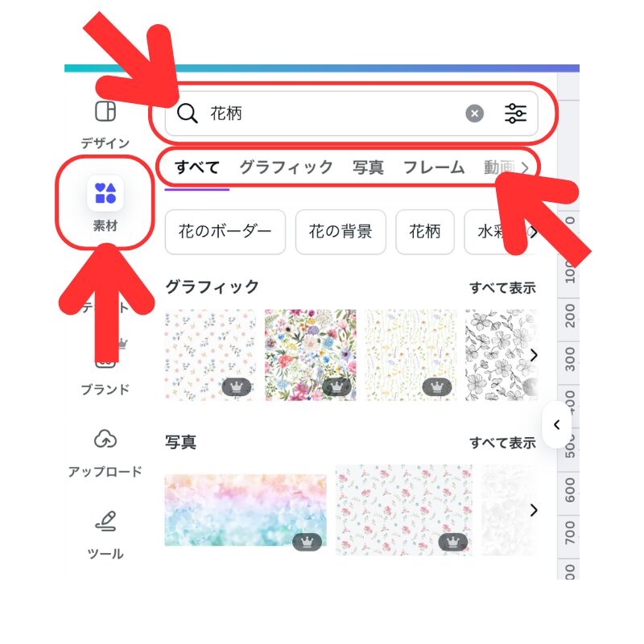This screenshot has height=644, width=644.
Task: Open the ツール drawing icon
Action: 105,521
